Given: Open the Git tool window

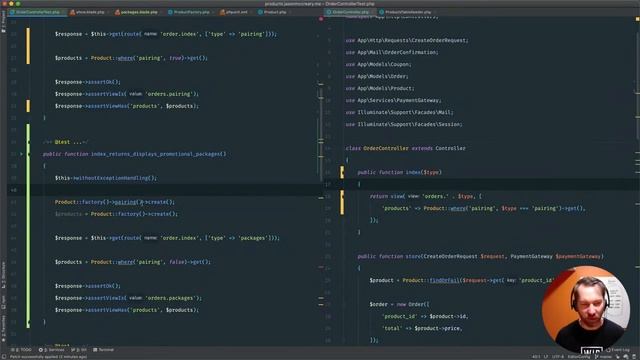Looking at the screenshot, I should (79, 350).
